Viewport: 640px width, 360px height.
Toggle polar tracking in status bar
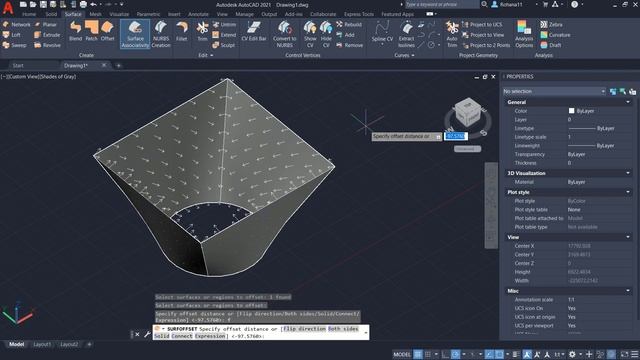point(456,354)
